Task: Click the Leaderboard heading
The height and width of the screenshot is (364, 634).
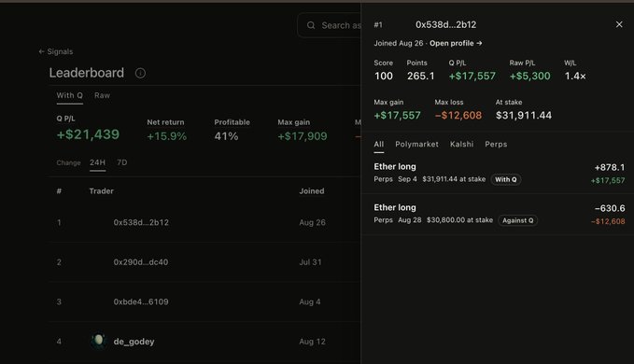Action: (x=87, y=73)
